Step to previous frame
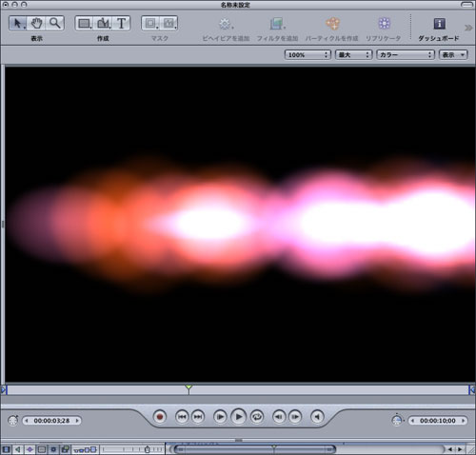Image resolution: width=476 pixels, height=455 pixels. tap(279, 417)
